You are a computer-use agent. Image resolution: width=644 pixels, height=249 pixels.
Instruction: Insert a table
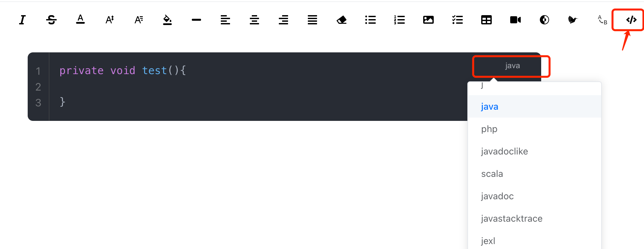[486, 20]
